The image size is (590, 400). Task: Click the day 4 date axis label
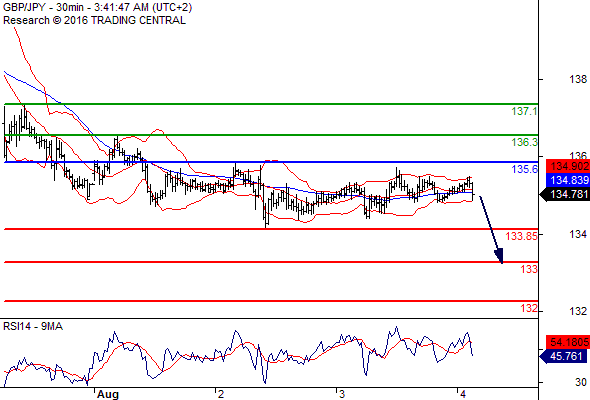(462, 394)
